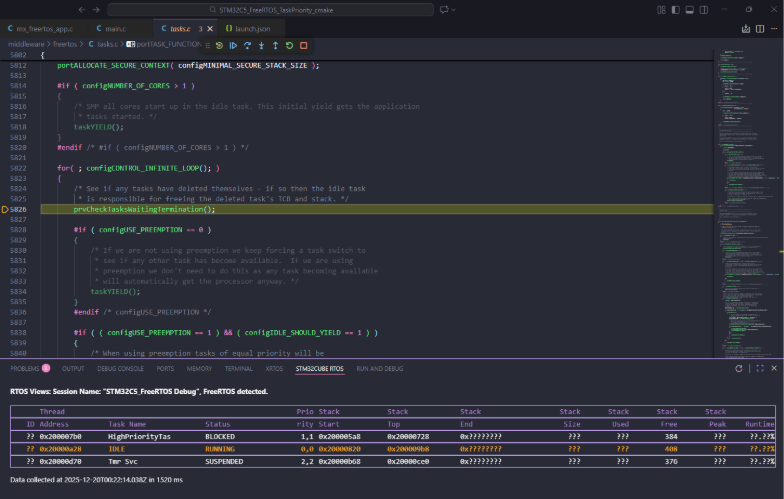Click the debug Step Over icon
This screenshot has width=784, height=499.
pos(247,45)
